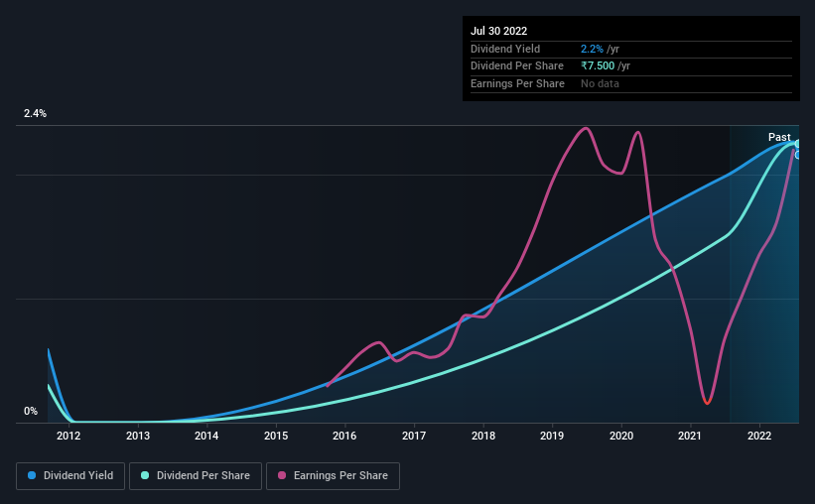Viewport: 815px width, 504px height.
Task: Click the pink Earnings Per Share legend dot
Action: tap(282, 475)
